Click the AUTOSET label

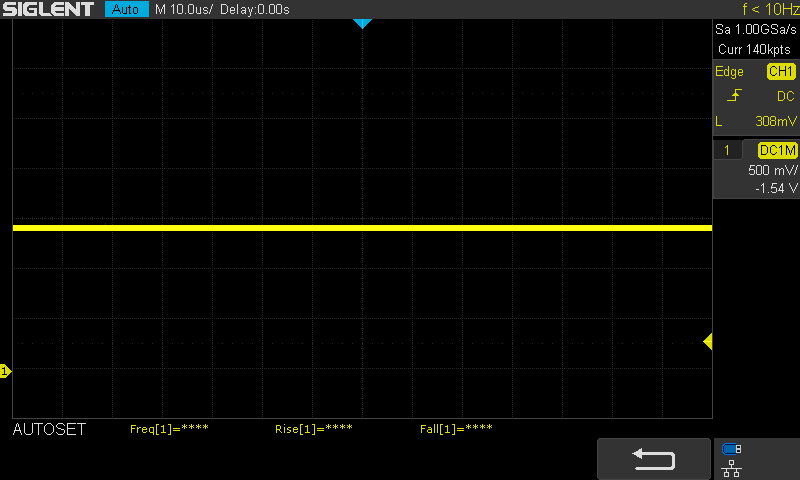click(49, 430)
